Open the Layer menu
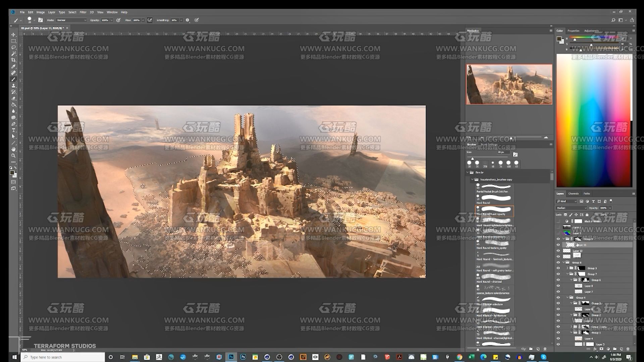The width and height of the screenshot is (644, 362). point(51,12)
